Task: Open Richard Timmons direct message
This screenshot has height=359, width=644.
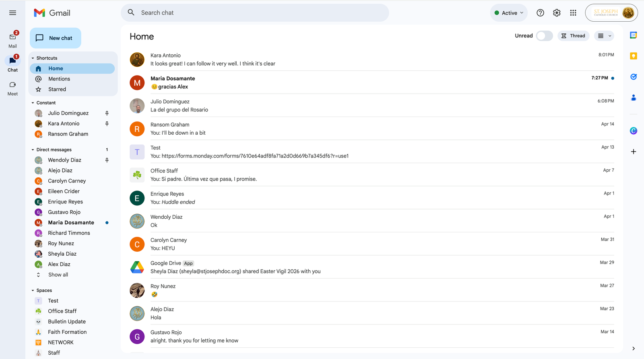Action: pos(72,233)
